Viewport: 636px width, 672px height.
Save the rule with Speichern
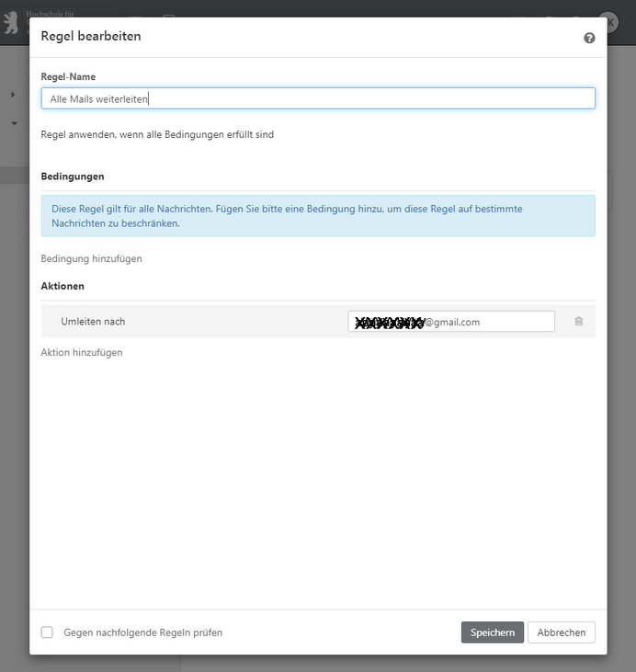492,632
